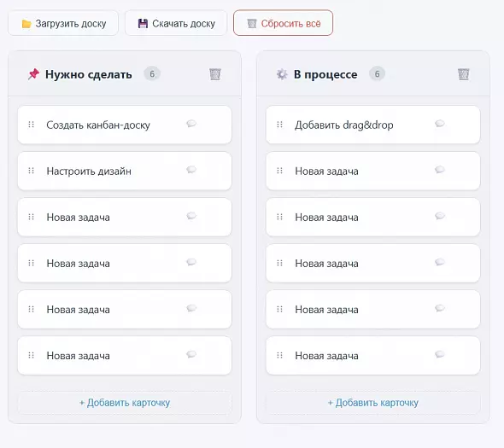504x448 pixels.
Task: Click the Загрузить доску button
Action: 63,23
